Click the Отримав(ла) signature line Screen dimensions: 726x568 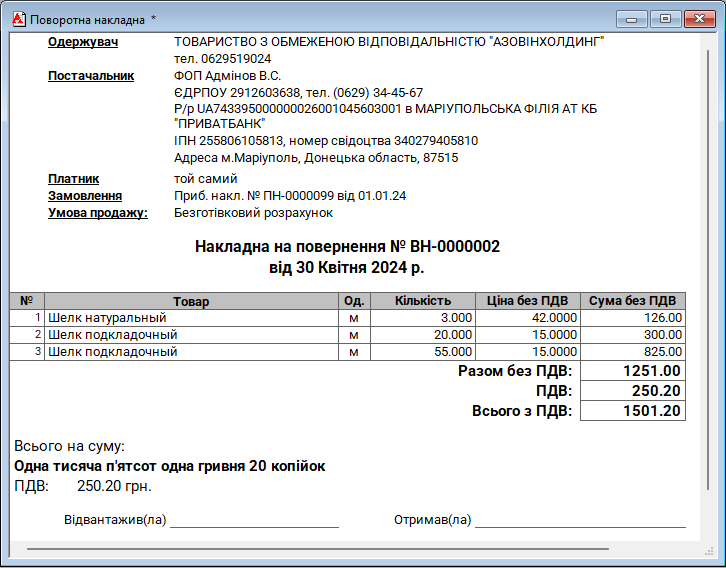pos(580,520)
